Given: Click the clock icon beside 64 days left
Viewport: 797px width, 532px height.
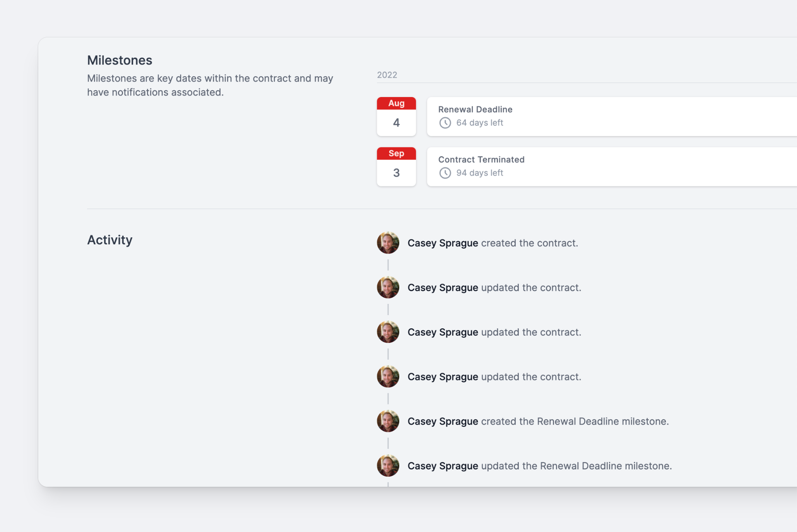Looking at the screenshot, I should tap(445, 123).
